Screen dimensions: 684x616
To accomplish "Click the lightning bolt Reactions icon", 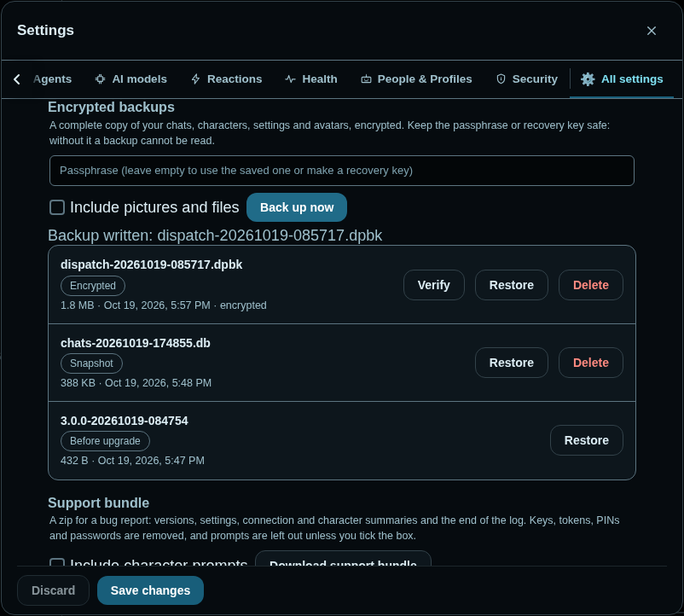I will [x=196, y=79].
